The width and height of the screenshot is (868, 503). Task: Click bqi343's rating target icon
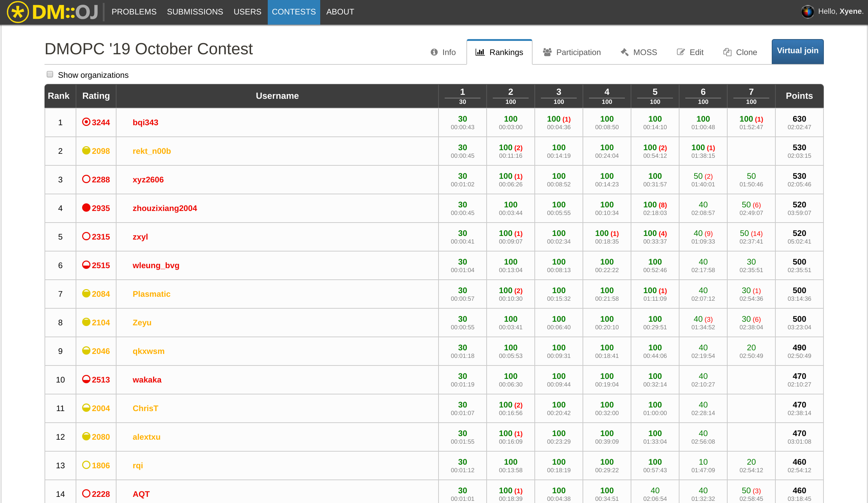click(86, 122)
